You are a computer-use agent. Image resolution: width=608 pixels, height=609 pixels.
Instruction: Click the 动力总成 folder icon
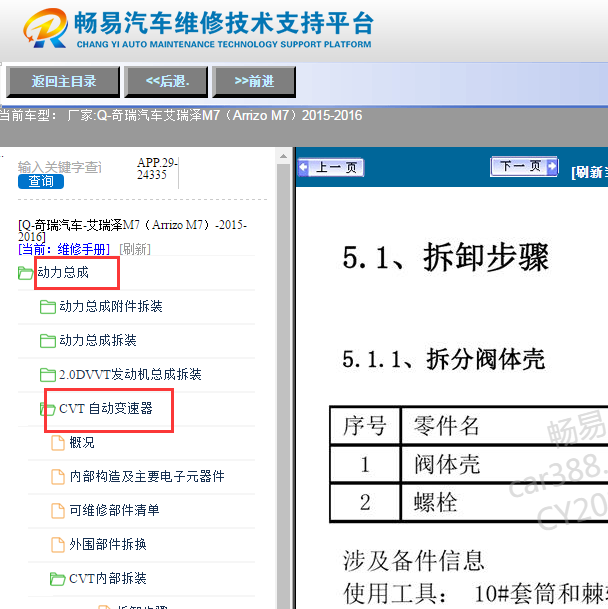coord(26,273)
